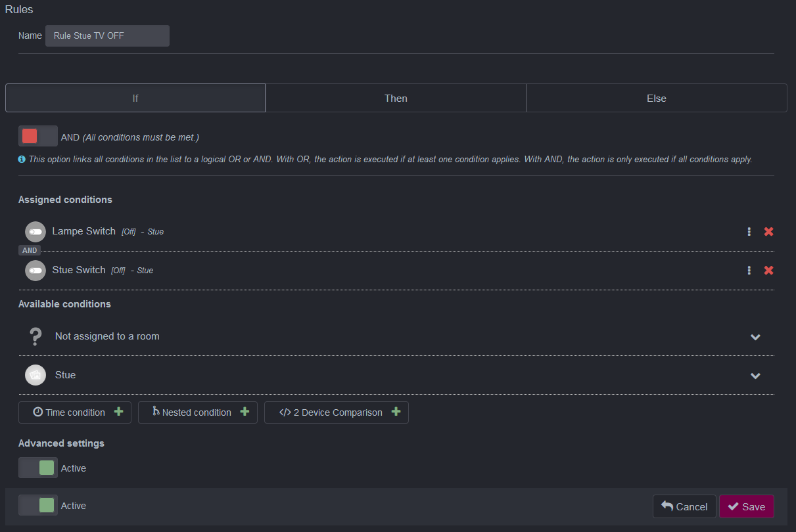Expand the Stue room conditions
Viewport: 796px width, 532px height.
click(755, 376)
